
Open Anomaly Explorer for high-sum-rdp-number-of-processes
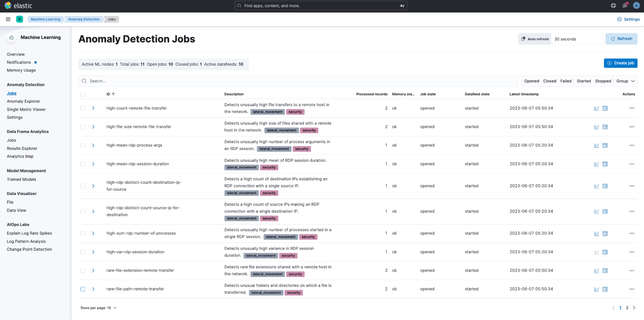(x=605, y=233)
